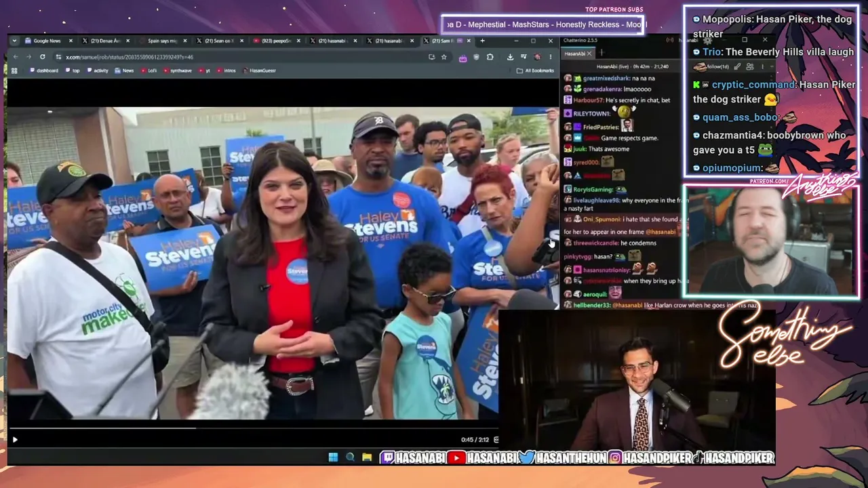The height and width of the screenshot is (488, 868).
Task: Click the TikTok HASANDPIKER social badge
Action: coord(734,458)
